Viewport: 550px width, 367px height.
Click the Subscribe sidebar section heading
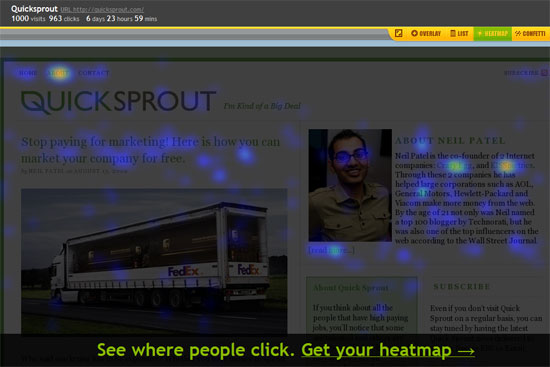coord(462,287)
